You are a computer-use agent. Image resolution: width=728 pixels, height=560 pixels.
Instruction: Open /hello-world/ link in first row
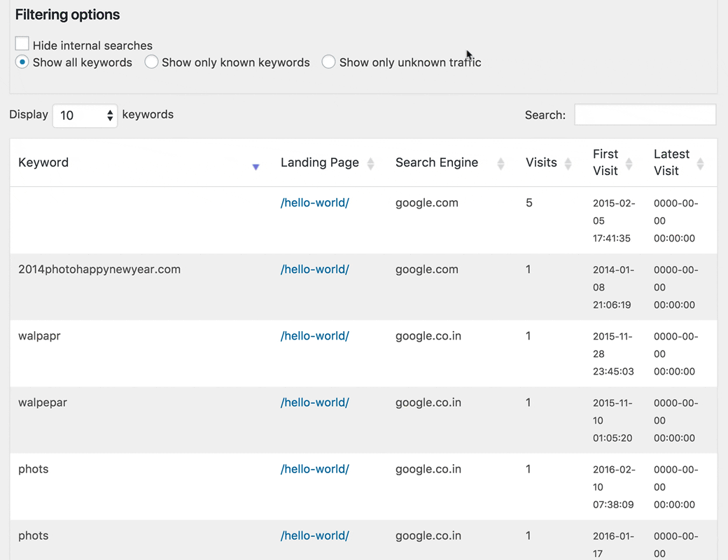coord(314,203)
